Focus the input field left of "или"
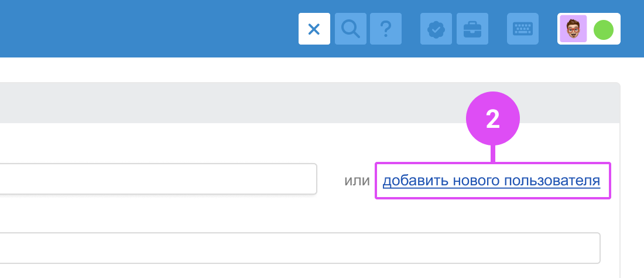This screenshot has height=278, width=644. click(x=158, y=179)
